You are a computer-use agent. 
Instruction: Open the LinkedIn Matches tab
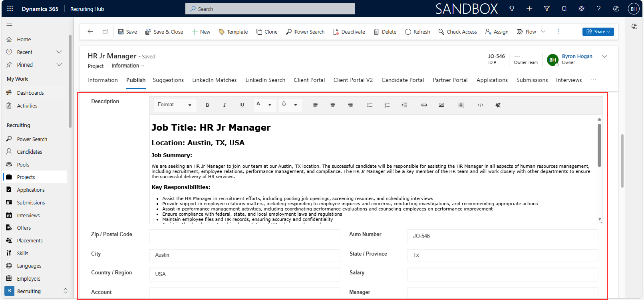pyautogui.click(x=214, y=80)
